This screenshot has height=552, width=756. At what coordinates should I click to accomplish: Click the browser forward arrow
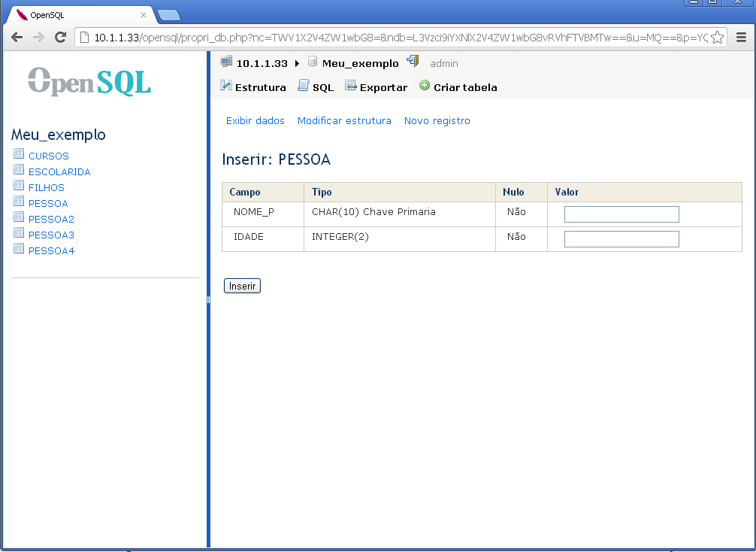38,37
